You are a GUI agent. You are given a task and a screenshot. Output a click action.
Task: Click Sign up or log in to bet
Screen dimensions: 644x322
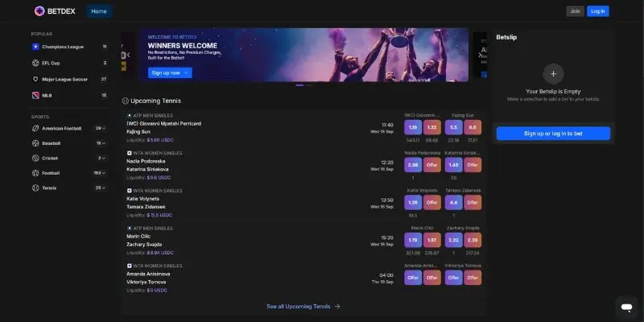(x=552, y=133)
